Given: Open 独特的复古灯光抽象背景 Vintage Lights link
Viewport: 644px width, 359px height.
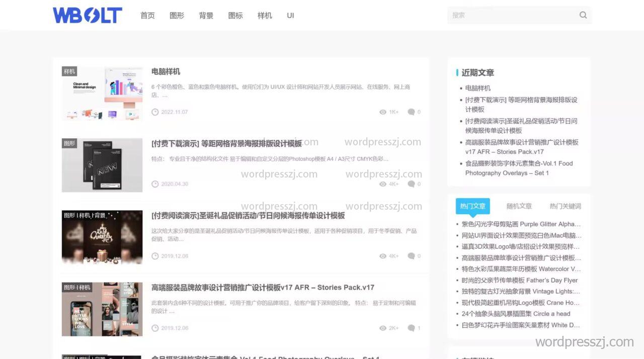Looking at the screenshot, I should coord(521,291).
